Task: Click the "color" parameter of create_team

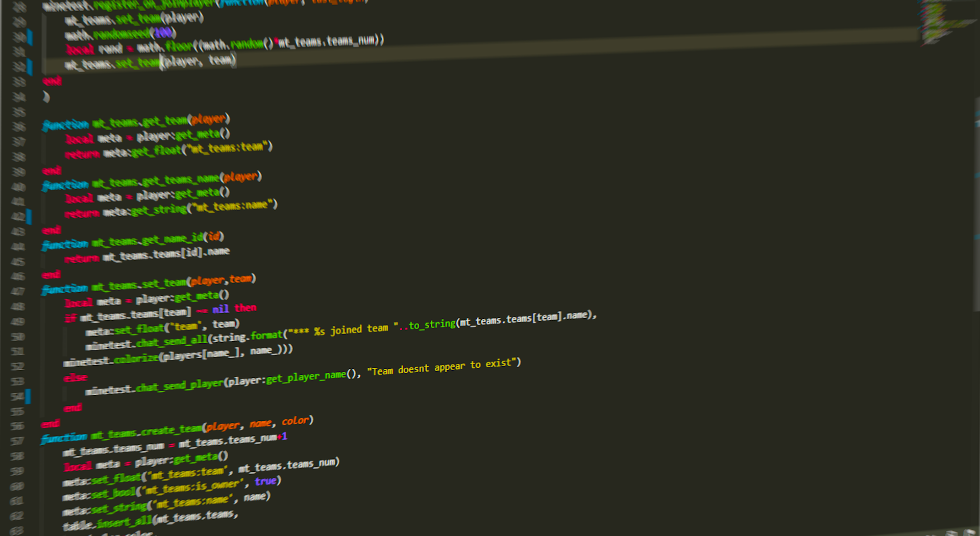Action: click(x=295, y=421)
